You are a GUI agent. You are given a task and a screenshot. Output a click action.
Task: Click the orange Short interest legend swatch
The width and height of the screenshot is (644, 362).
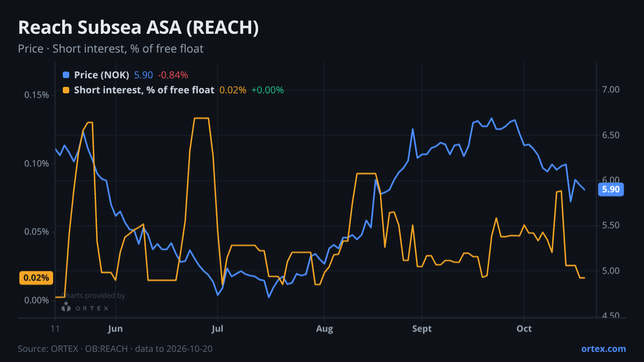pos(66,90)
